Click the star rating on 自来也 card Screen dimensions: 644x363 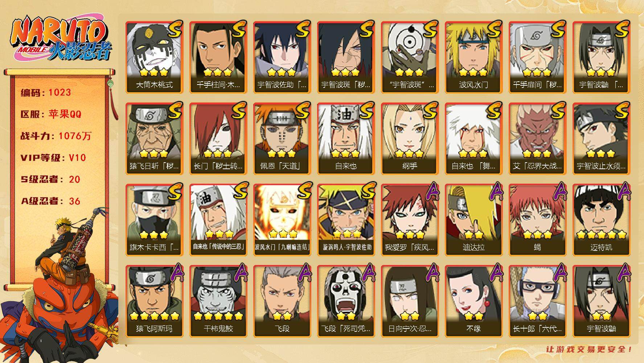click(x=345, y=154)
